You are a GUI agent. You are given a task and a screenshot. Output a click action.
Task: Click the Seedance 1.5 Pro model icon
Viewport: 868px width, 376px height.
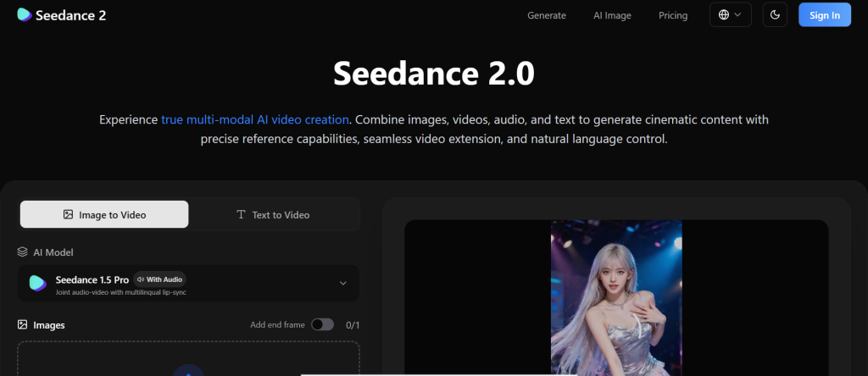click(x=37, y=283)
